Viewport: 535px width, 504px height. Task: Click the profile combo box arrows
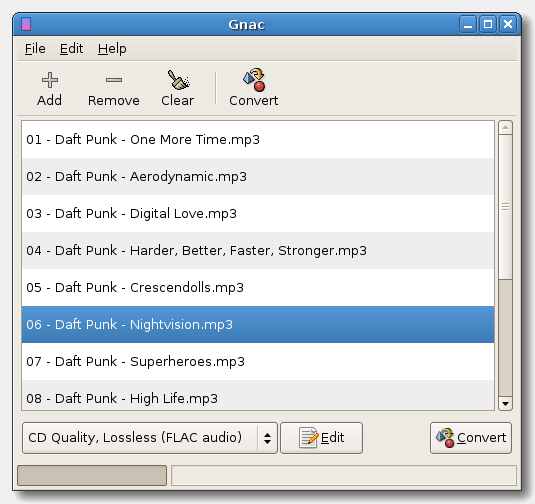267,438
